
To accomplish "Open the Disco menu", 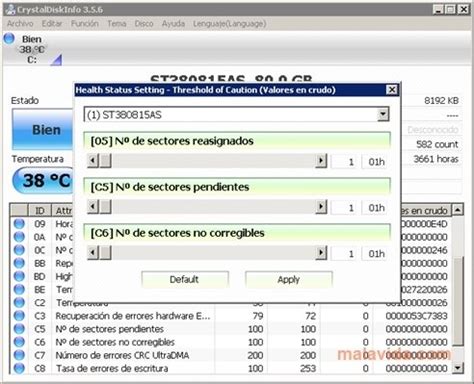I will coord(144,24).
